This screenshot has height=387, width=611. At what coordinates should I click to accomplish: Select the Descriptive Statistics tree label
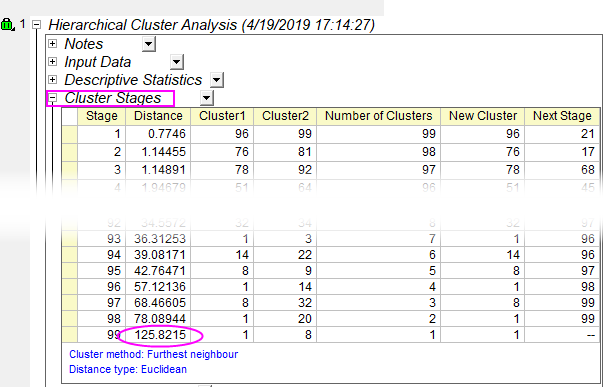point(133,80)
